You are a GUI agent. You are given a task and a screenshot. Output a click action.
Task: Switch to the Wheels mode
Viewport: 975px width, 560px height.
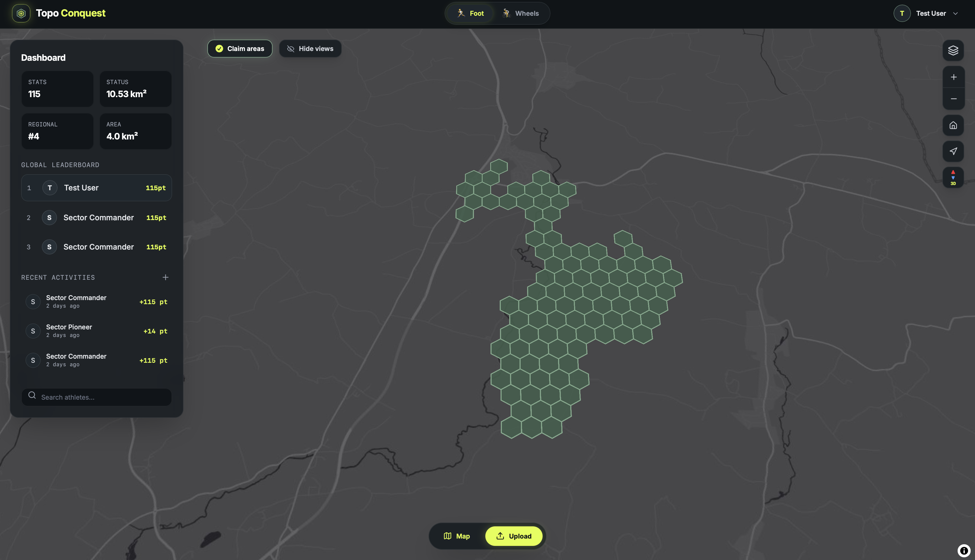[521, 14]
